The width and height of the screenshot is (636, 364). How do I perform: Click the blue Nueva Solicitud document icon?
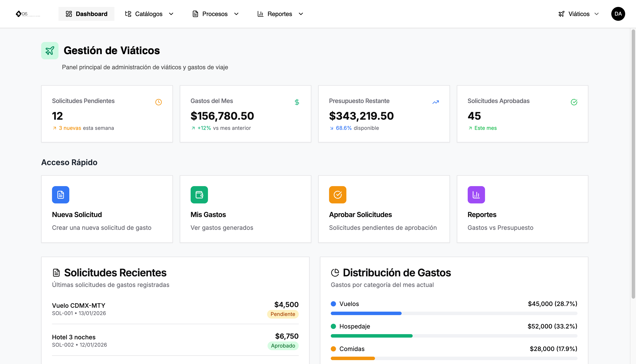(x=61, y=195)
